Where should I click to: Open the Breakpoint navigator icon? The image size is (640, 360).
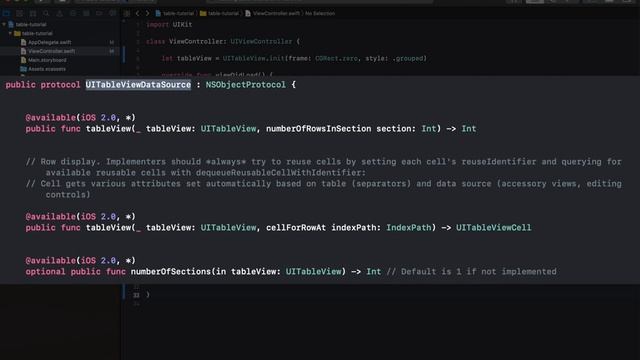pyautogui.click(x=99, y=13)
